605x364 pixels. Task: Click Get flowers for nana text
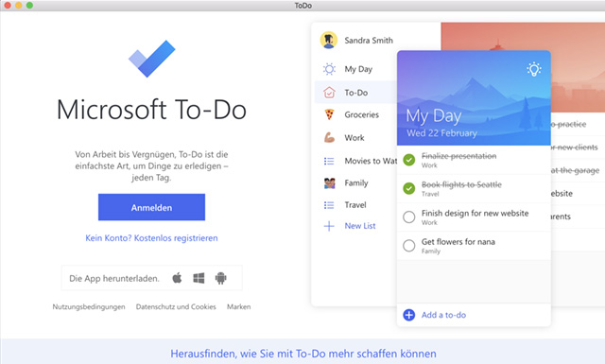(x=458, y=242)
